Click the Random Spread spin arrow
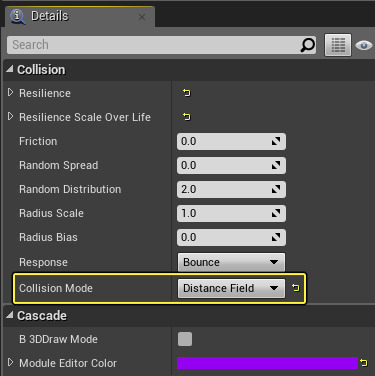The image size is (375, 376). point(276,165)
